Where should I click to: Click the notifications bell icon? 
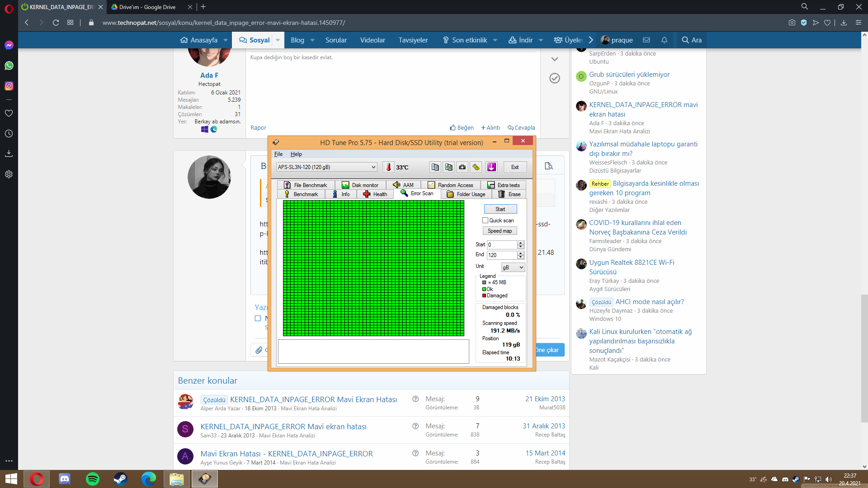coord(664,40)
